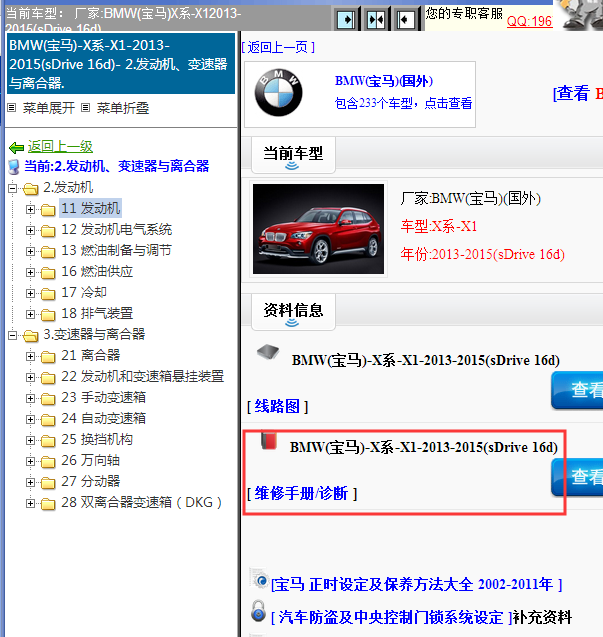Viewport: 603px width, 637px height.
Task: Click the folder icon for 3.变速器与离合器
Action: click(30, 336)
